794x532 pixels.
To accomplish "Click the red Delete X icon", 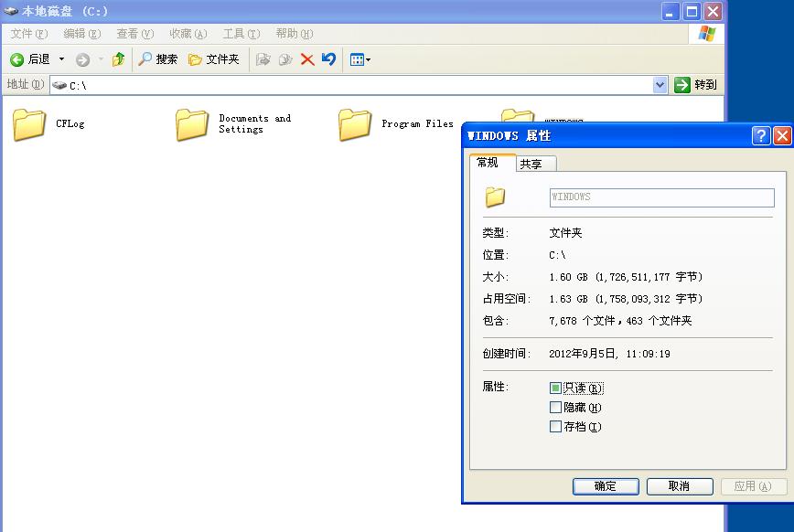I will click(306, 59).
